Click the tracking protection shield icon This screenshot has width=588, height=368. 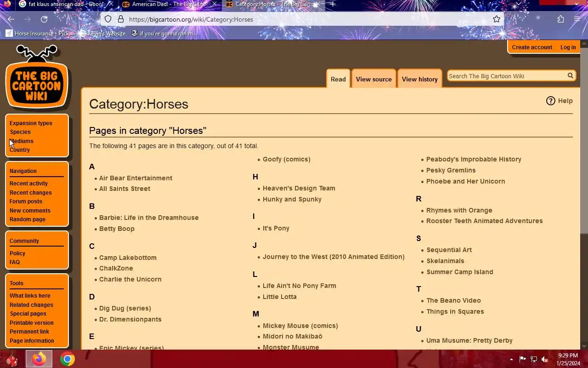[108, 19]
